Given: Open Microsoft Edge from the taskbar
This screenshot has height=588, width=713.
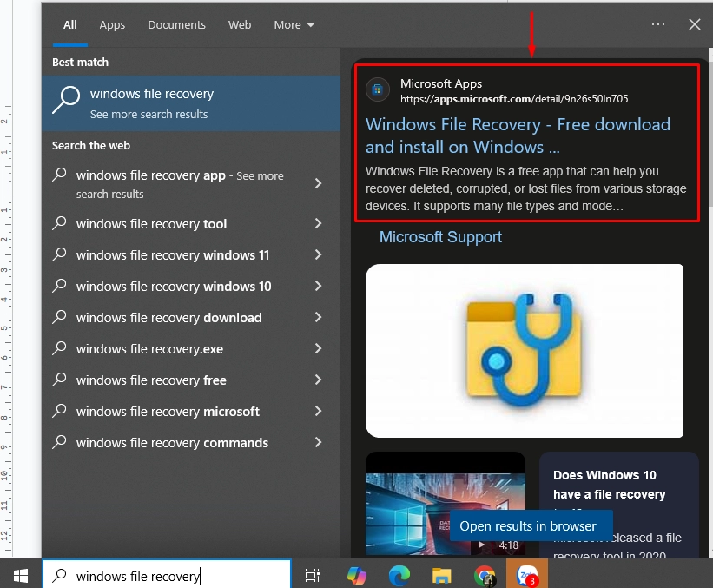Looking at the screenshot, I should pyautogui.click(x=399, y=576).
